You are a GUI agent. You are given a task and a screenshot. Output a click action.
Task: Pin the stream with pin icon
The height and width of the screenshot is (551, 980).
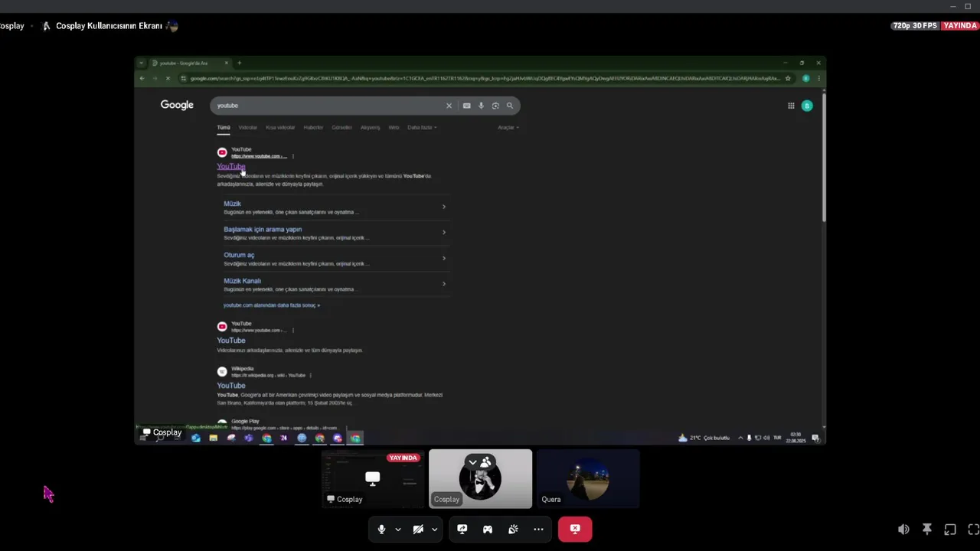[927, 529]
